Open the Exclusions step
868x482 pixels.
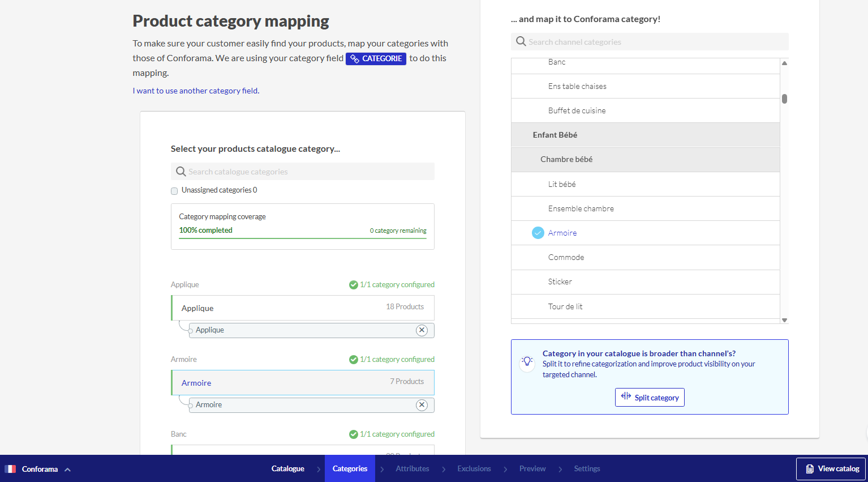[474, 468]
